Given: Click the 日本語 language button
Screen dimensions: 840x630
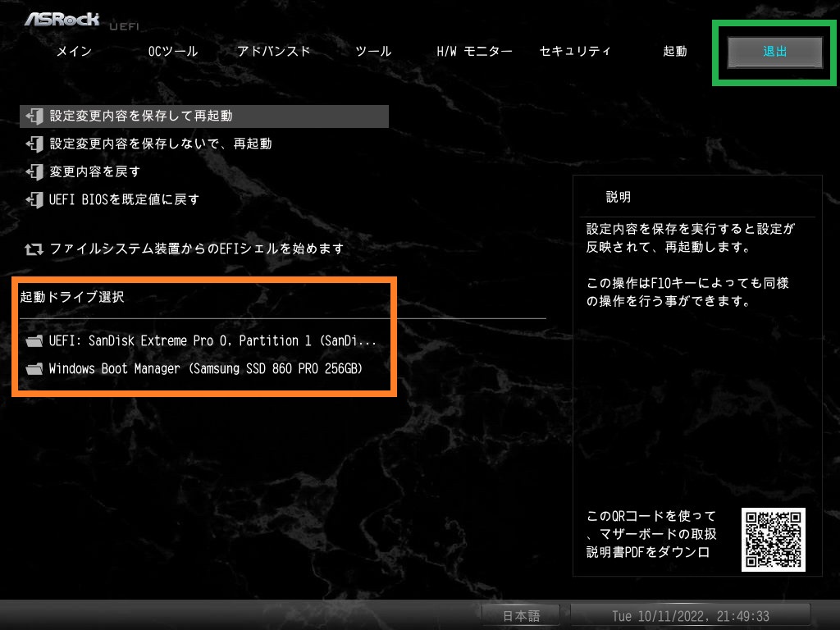Looking at the screenshot, I should (521, 615).
